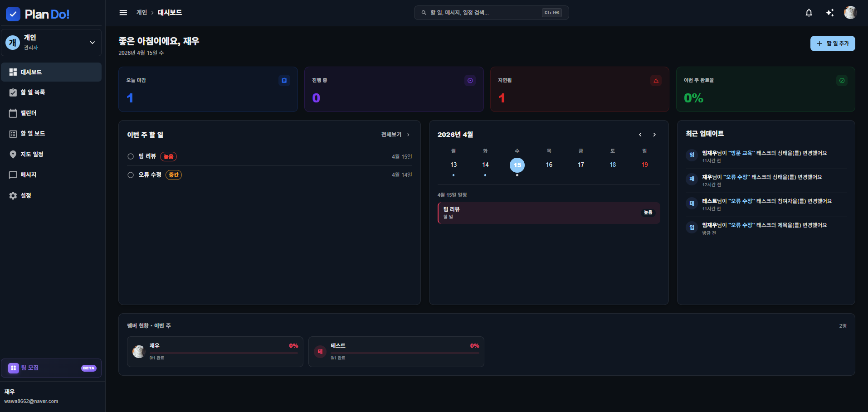Open the user profile avatar at top right
868x412 pixels.
[850, 13]
